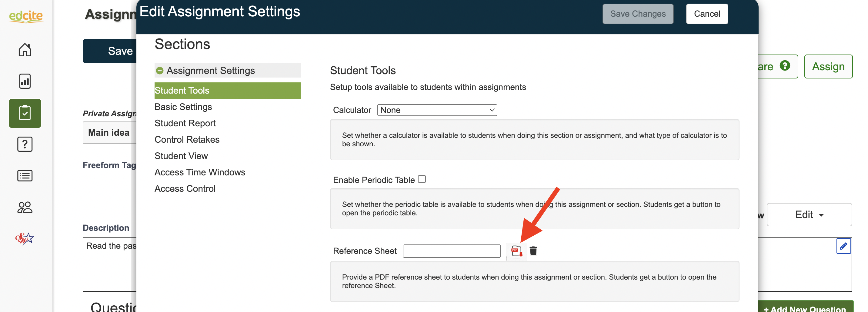Click the Reference Sheet text field
Screen dimensions: 868x312
tap(452, 251)
